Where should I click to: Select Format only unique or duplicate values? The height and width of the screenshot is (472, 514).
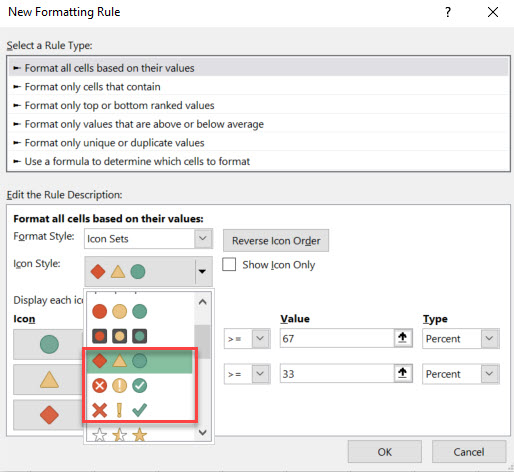coord(258,143)
